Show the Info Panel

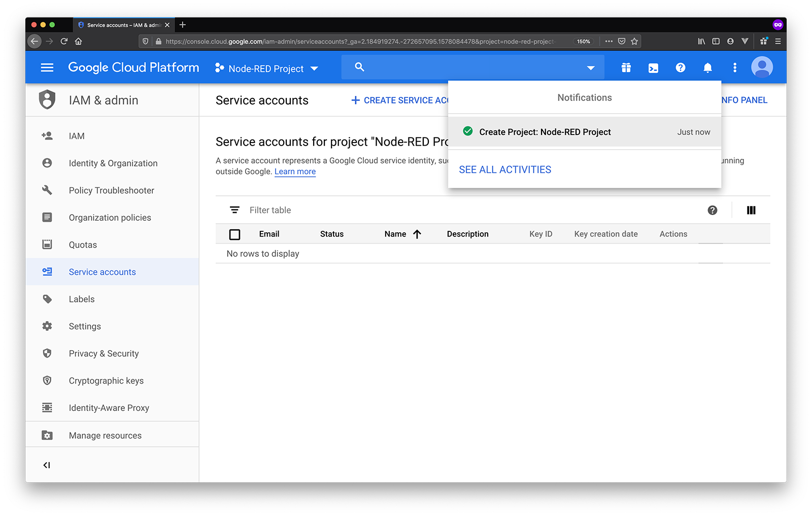pos(744,100)
